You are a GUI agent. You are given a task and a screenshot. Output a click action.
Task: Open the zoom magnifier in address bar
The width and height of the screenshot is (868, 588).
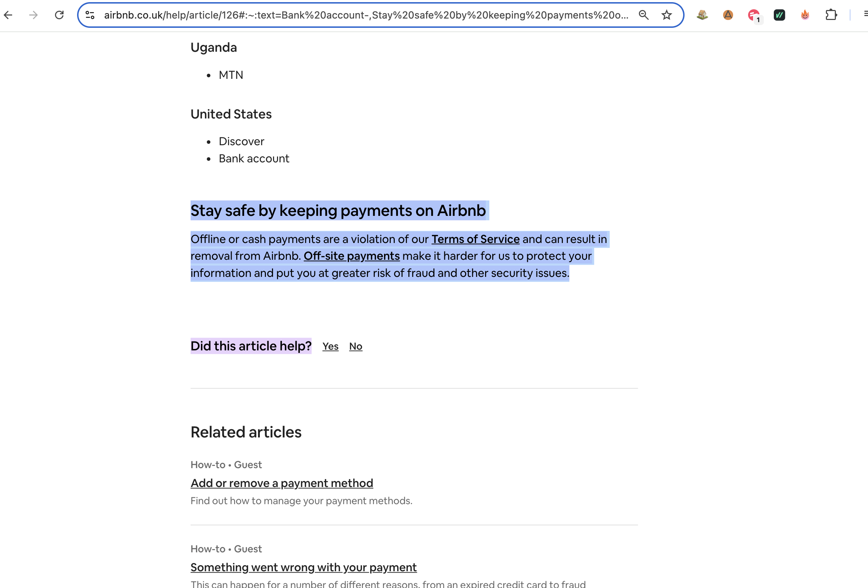pos(644,15)
